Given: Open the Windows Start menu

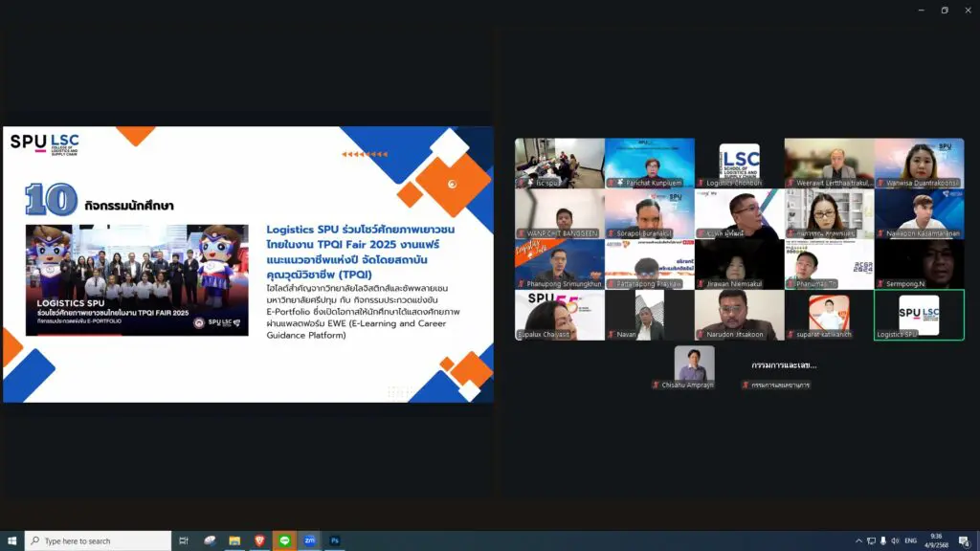Looking at the screenshot, I should tap(11, 540).
